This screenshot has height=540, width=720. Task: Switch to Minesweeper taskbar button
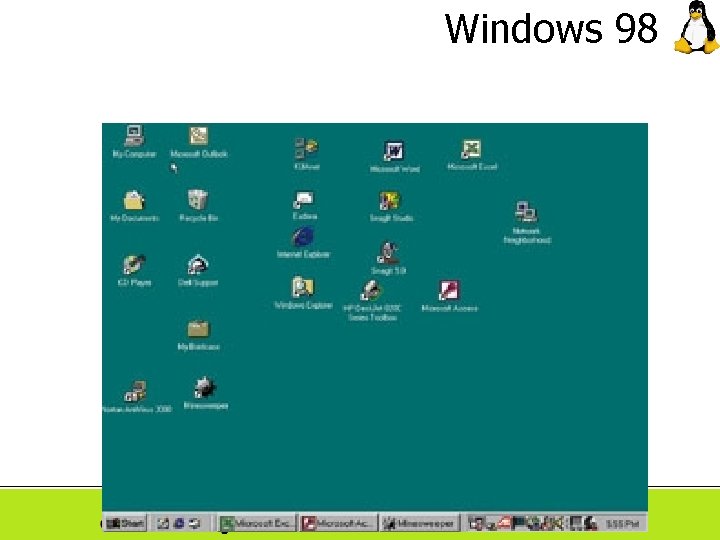point(420,523)
